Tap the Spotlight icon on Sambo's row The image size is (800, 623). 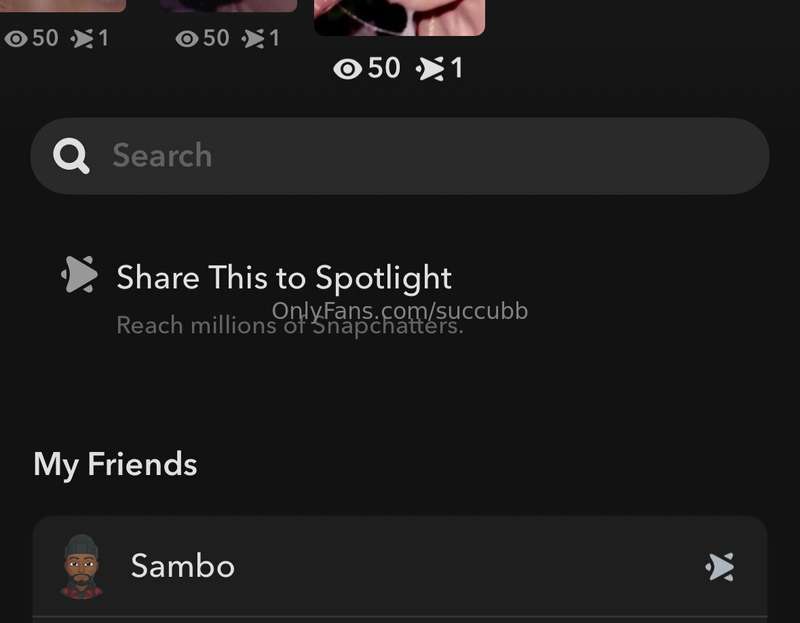click(720, 567)
